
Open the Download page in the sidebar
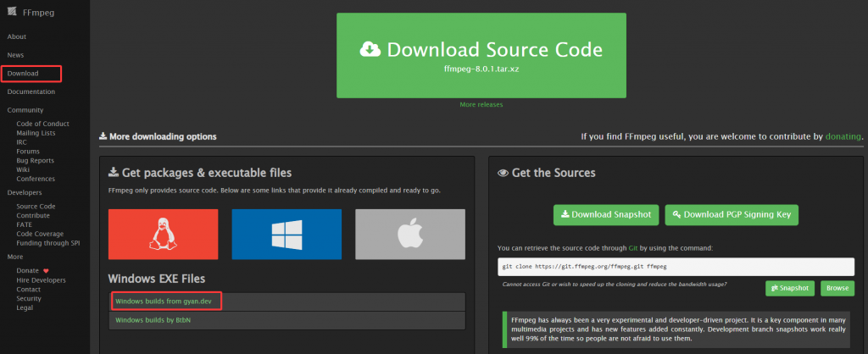[x=23, y=74]
